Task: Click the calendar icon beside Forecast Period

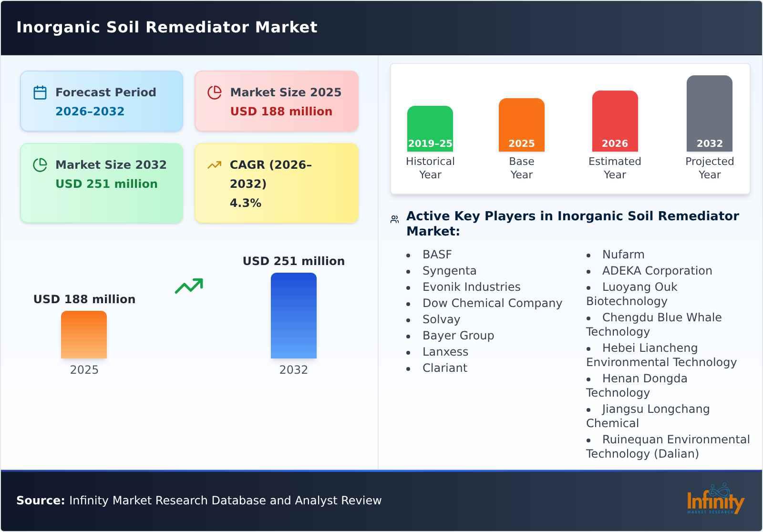Action: [40, 92]
